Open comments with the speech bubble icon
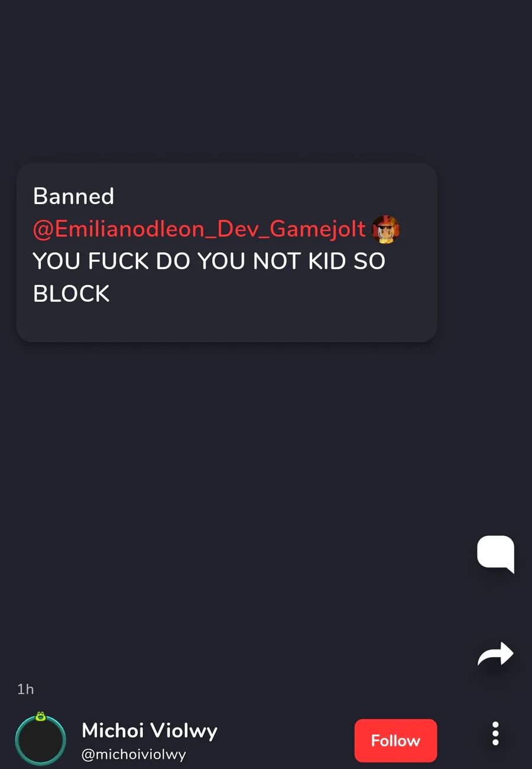 click(x=495, y=554)
